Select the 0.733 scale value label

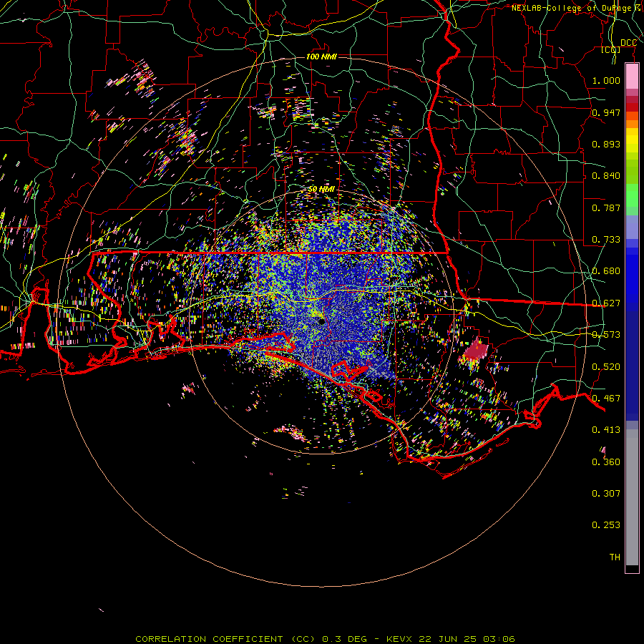(606, 240)
